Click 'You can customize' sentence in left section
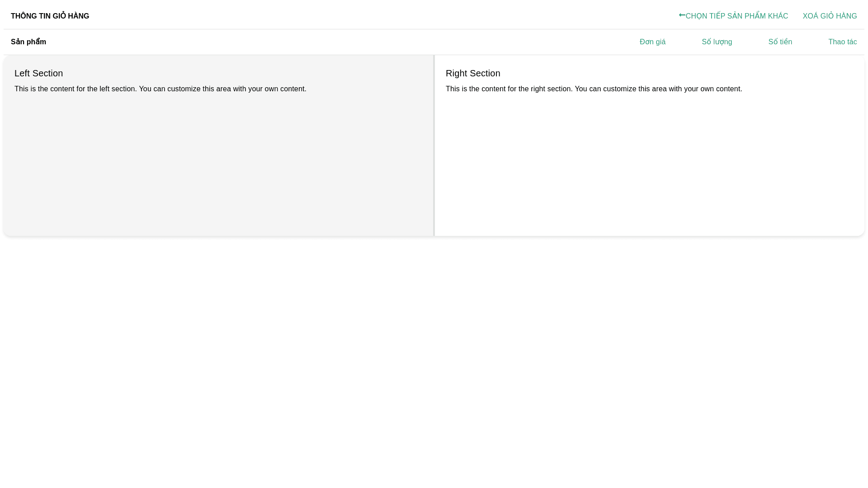Screen dimensions: 868x488 222,89
